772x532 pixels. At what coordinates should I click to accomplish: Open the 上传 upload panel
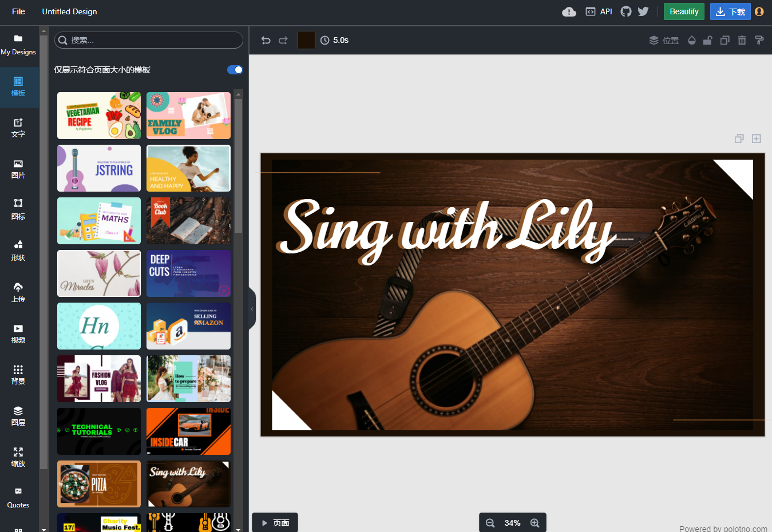click(x=18, y=293)
